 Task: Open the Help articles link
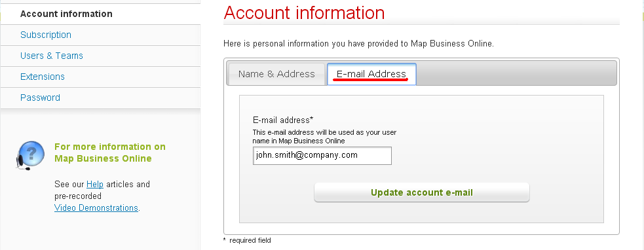(x=95, y=185)
